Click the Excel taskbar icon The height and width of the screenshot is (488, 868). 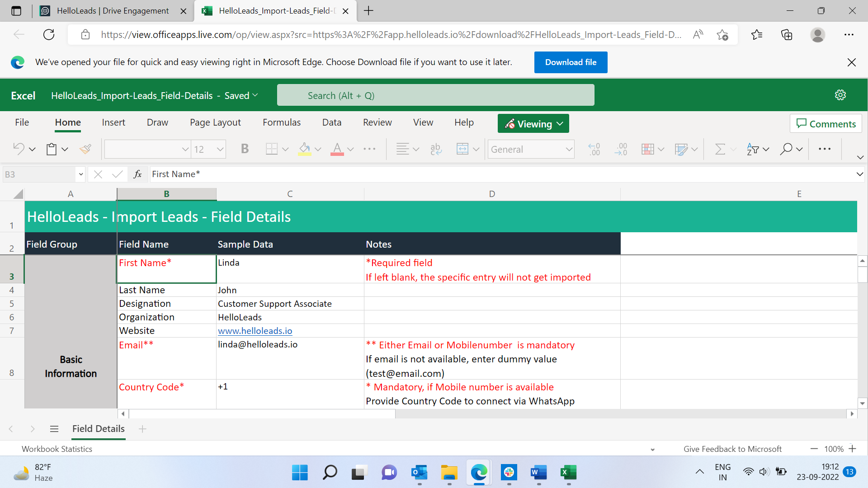[x=567, y=473]
